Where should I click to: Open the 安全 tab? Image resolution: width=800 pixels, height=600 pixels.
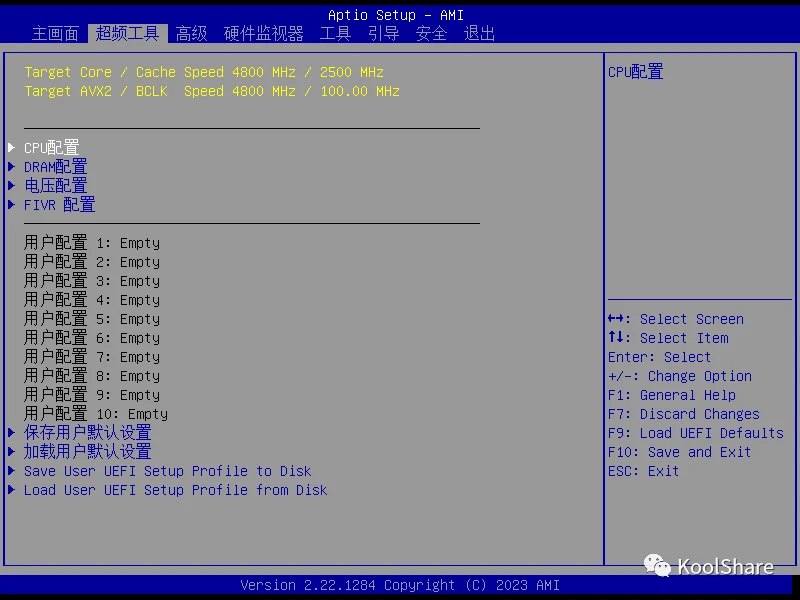(431, 34)
